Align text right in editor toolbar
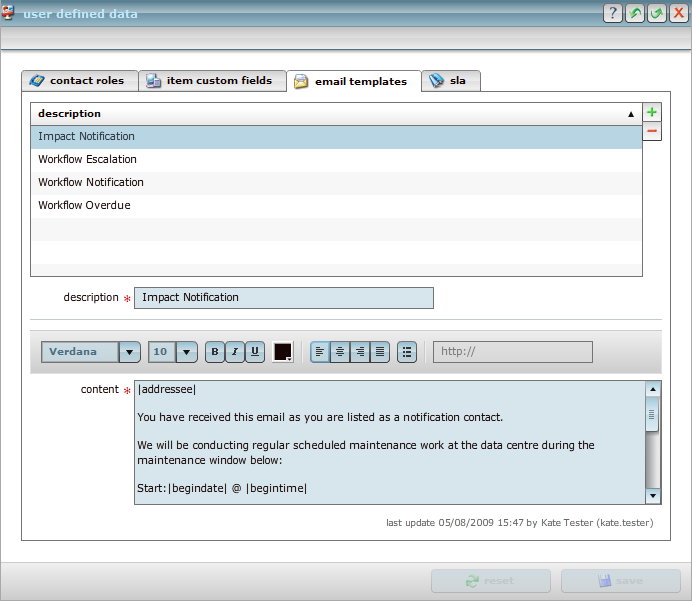 click(x=360, y=352)
